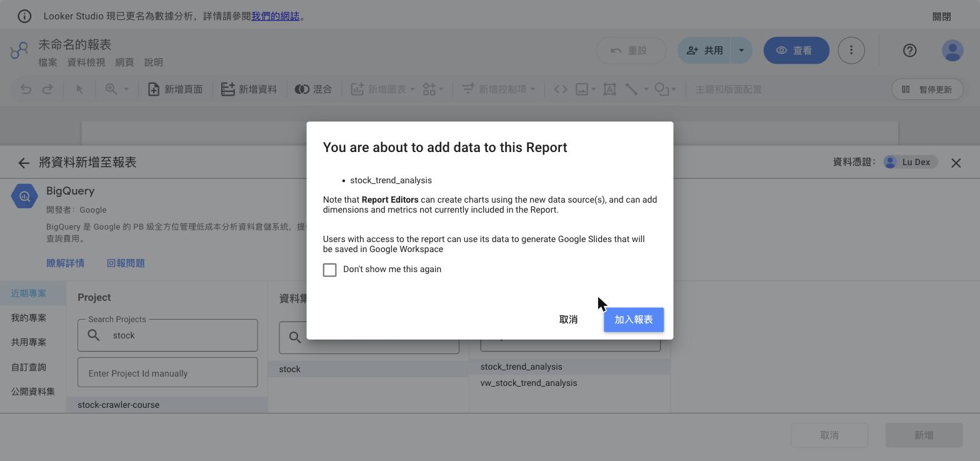Close the add data panel with X
The width and height of the screenshot is (980, 461).
[x=956, y=163]
